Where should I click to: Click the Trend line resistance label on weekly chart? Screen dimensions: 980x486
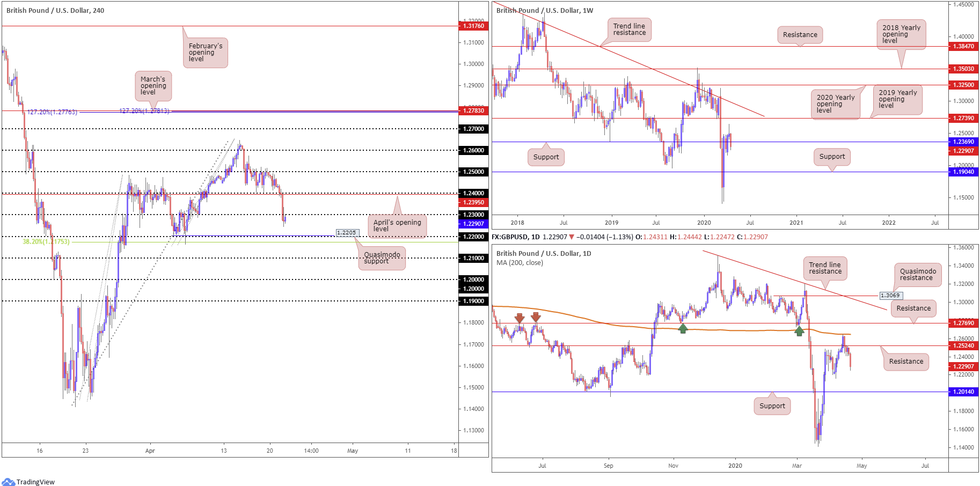[x=630, y=30]
